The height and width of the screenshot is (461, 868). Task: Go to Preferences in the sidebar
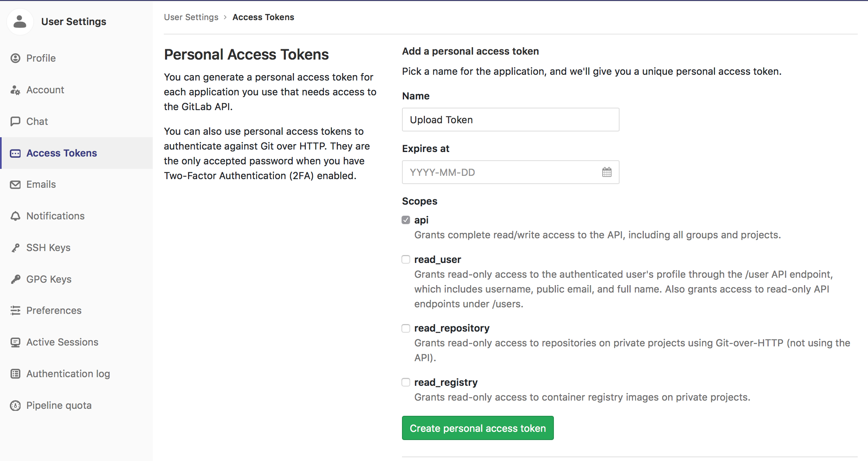54,311
